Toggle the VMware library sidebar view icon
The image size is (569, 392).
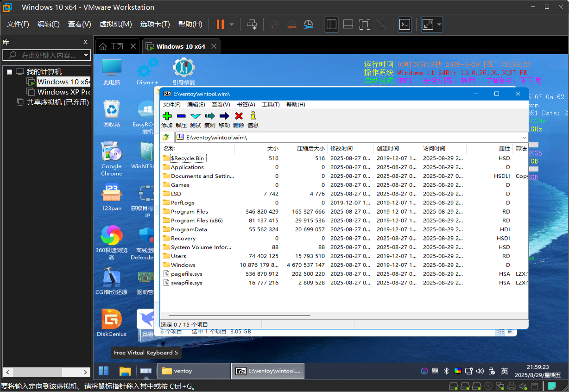click(x=331, y=25)
